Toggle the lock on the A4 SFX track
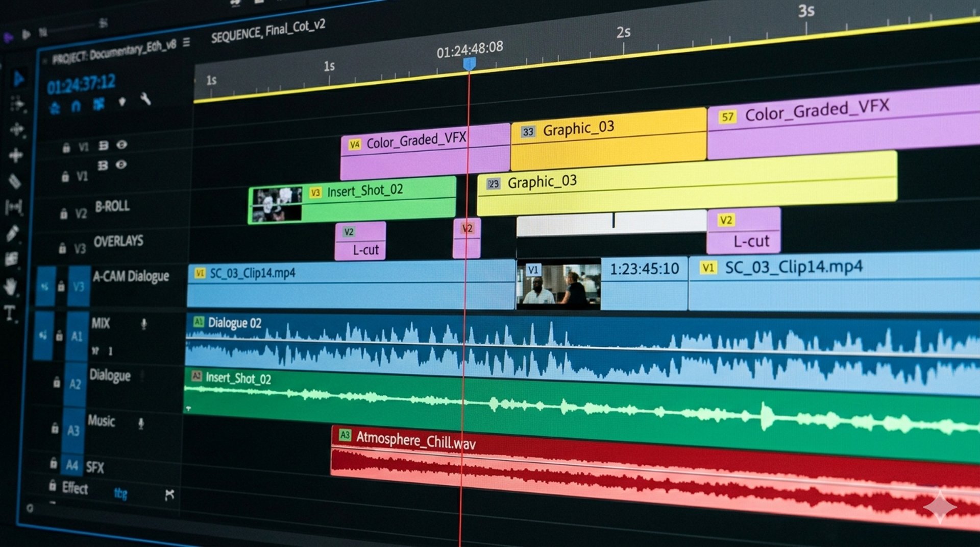Viewport: 980px width, 547px height. pyautogui.click(x=53, y=463)
